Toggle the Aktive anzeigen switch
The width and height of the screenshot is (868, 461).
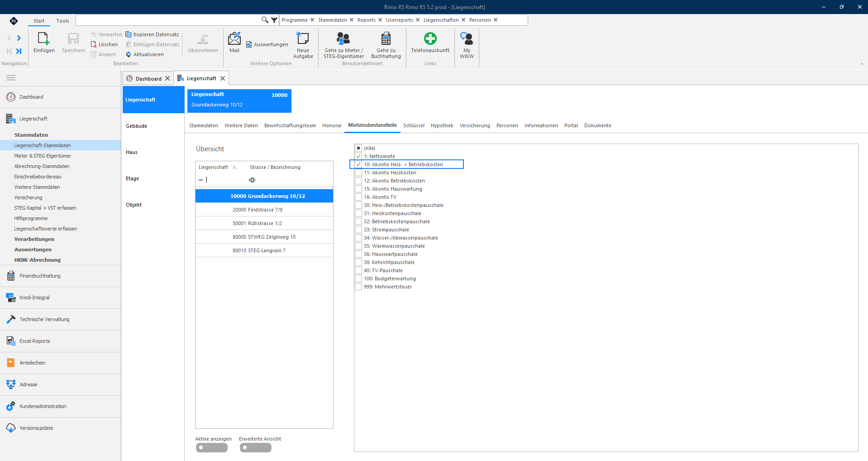pyautogui.click(x=212, y=447)
